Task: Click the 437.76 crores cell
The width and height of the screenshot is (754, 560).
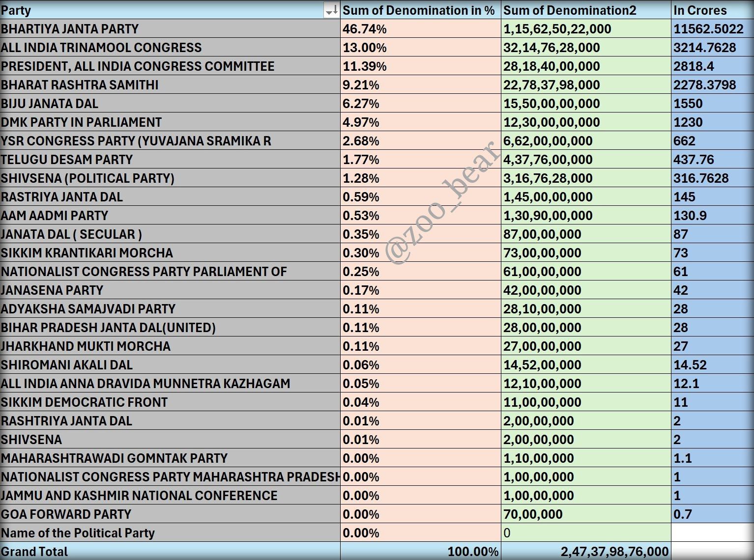Action: (713, 160)
